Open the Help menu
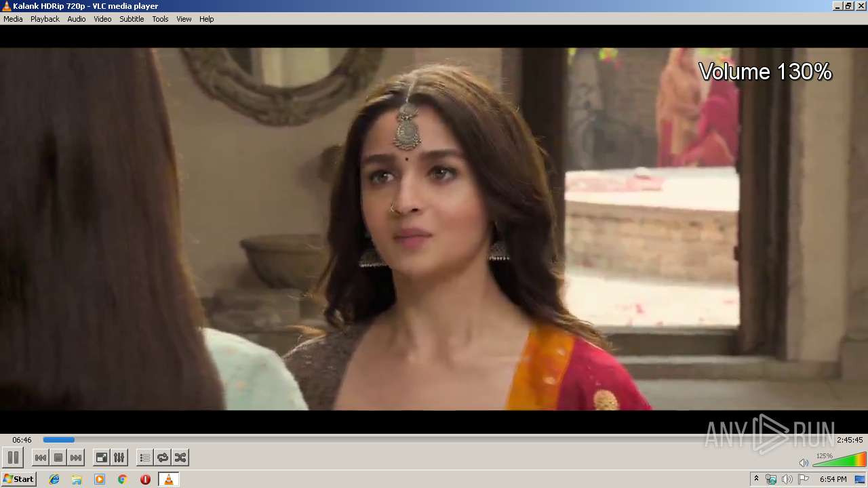The width and height of the screenshot is (868, 488). 207,19
